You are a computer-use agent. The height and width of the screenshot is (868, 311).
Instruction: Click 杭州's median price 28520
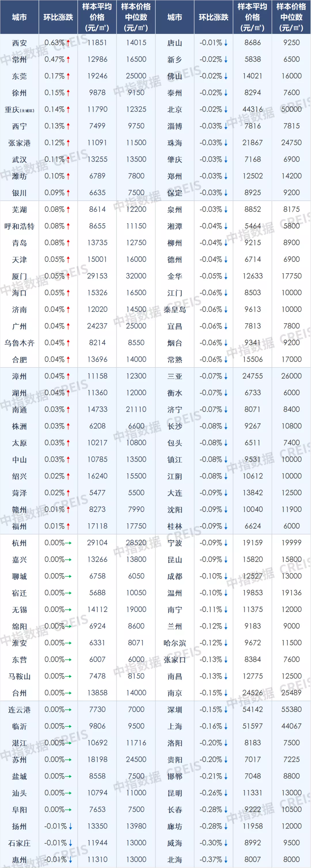136,543
